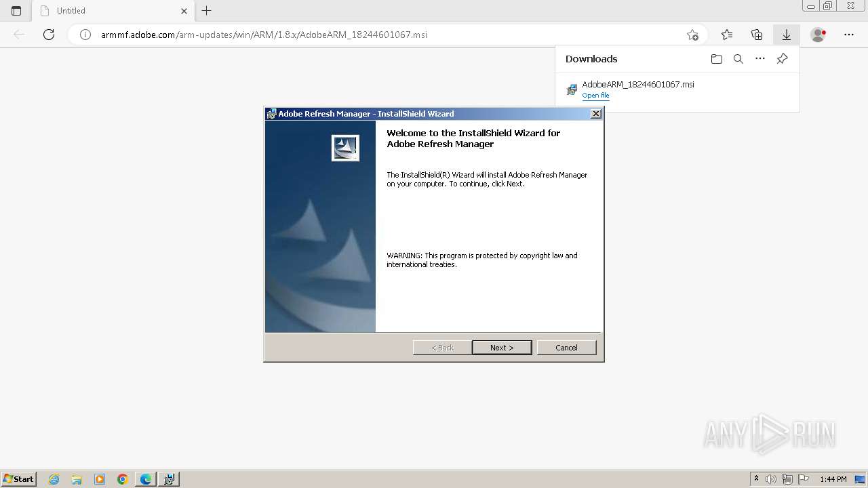Image resolution: width=868 pixels, height=488 pixels.
Task: Launch Chrome from the taskbar
Action: point(123,479)
